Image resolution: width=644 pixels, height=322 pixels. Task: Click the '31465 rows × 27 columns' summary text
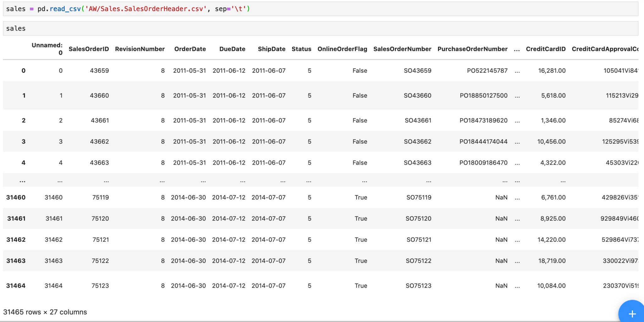(45, 312)
